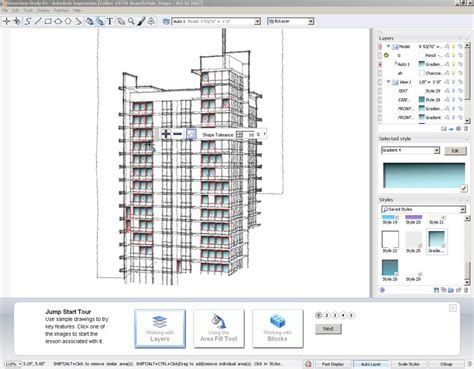Select the arrow selection tool in toolbar
This screenshot has height=369, width=474.
17,21
